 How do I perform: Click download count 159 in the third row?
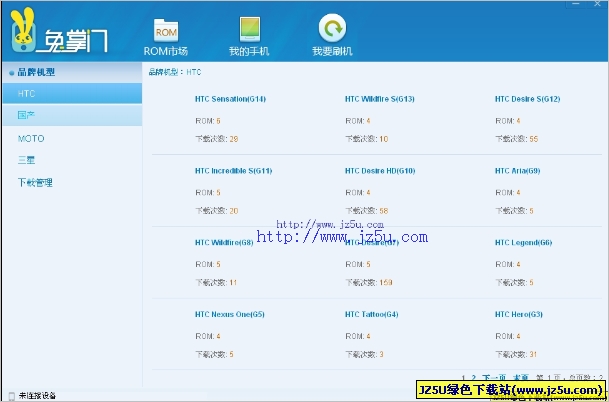(x=386, y=283)
